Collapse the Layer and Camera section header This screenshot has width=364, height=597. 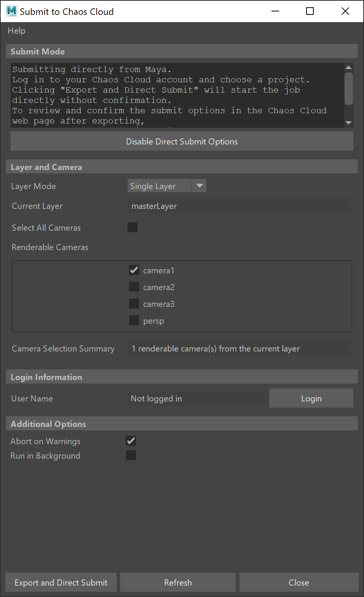click(x=182, y=167)
